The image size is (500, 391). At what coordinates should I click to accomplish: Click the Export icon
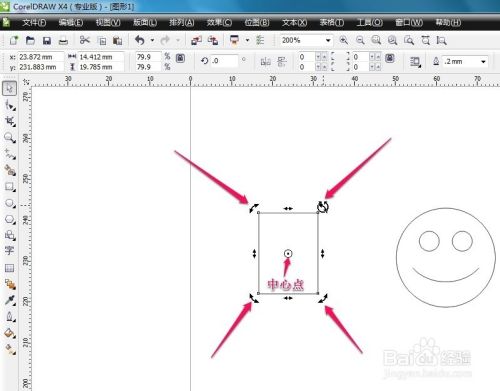pyautogui.click(x=213, y=41)
